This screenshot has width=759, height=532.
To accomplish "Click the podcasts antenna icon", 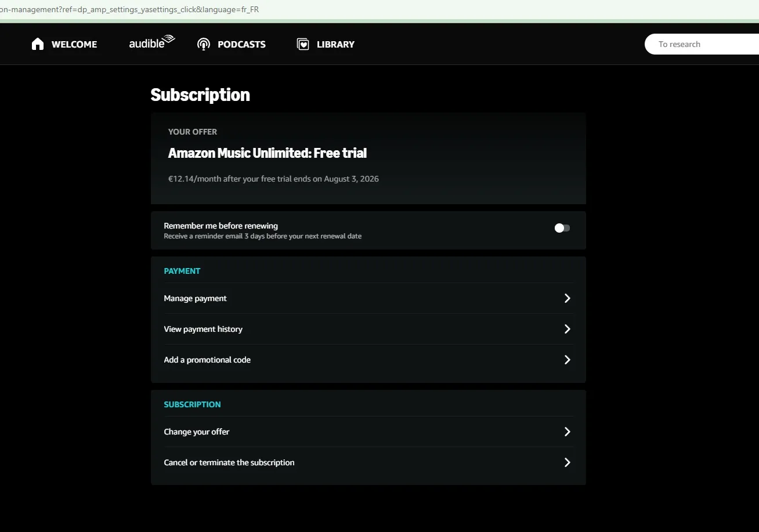I will [x=203, y=44].
